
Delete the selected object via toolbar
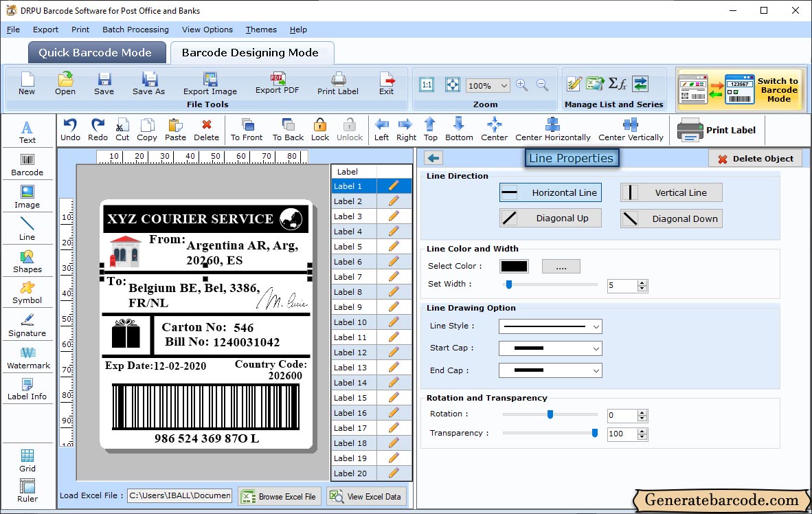tap(206, 130)
